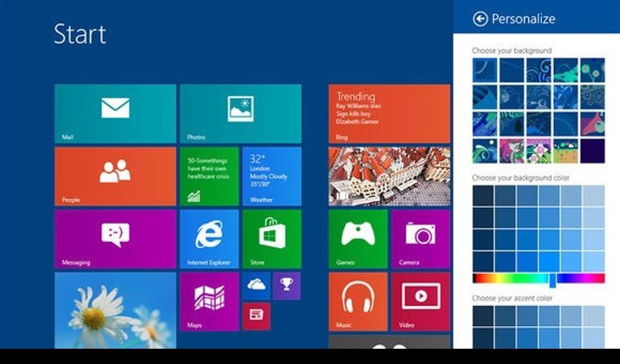Click the red area of hue slider
This screenshot has width=620, height=364.
[x=480, y=278]
